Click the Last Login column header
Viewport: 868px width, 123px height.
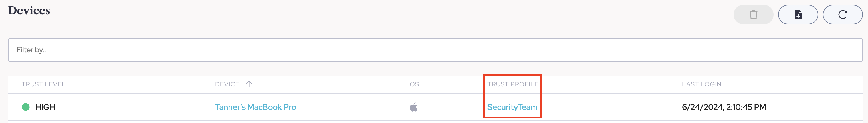[x=701, y=84]
